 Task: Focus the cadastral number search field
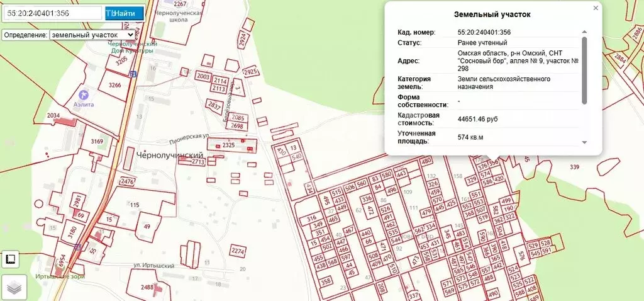pos(53,13)
